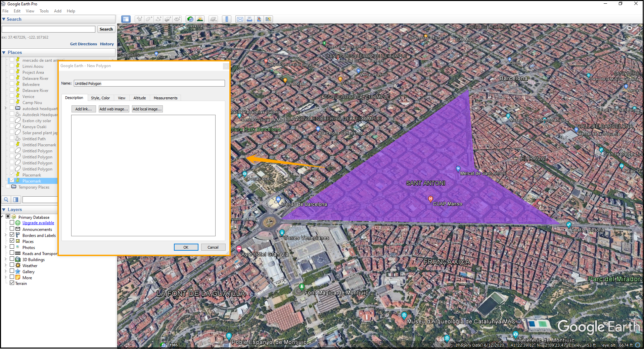The width and height of the screenshot is (644, 349).
Task: Toggle the sidebar visibility toolbar icon
Action: [x=126, y=19]
